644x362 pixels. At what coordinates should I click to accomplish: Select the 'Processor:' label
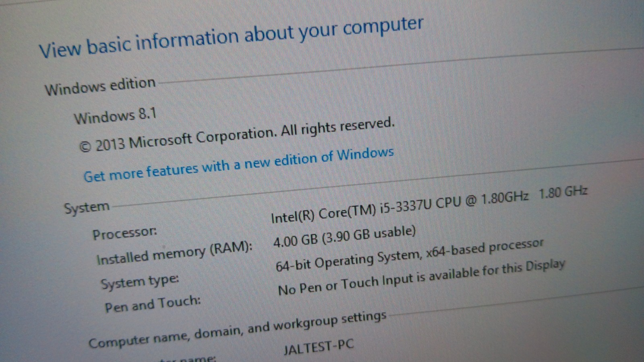click(x=125, y=233)
